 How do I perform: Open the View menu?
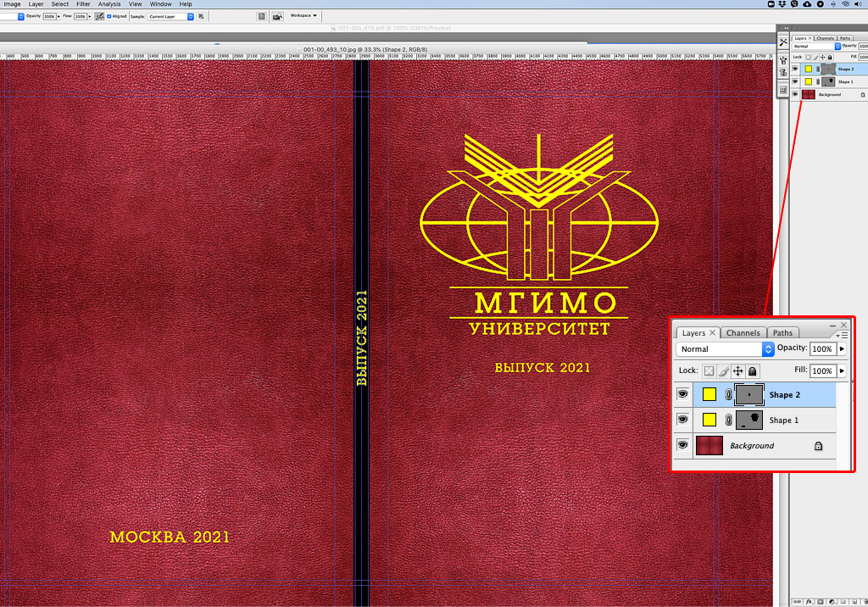(135, 4)
